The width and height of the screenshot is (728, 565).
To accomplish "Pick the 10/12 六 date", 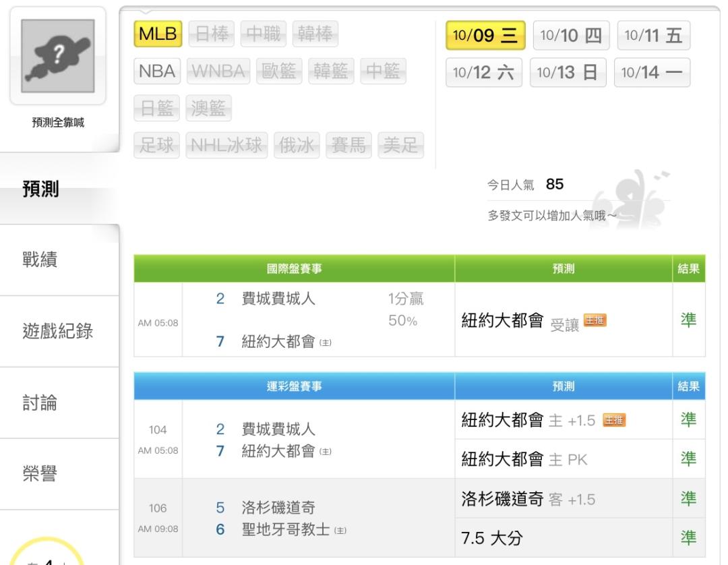I will pyautogui.click(x=483, y=72).
